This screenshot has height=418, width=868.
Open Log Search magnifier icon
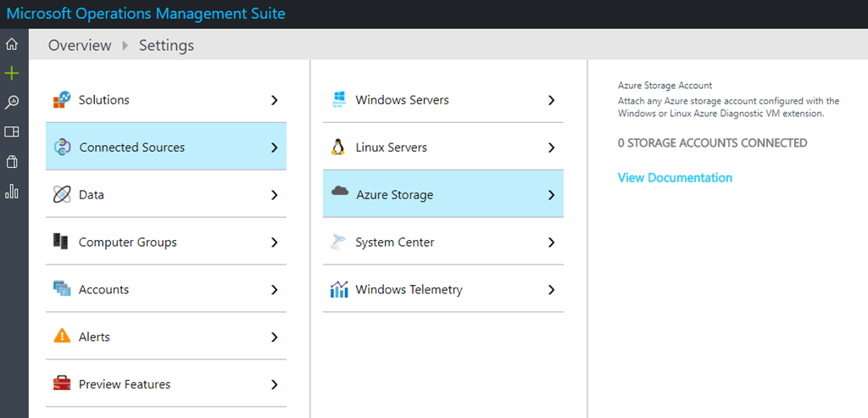pyautogui.click(x=12, y=103)
